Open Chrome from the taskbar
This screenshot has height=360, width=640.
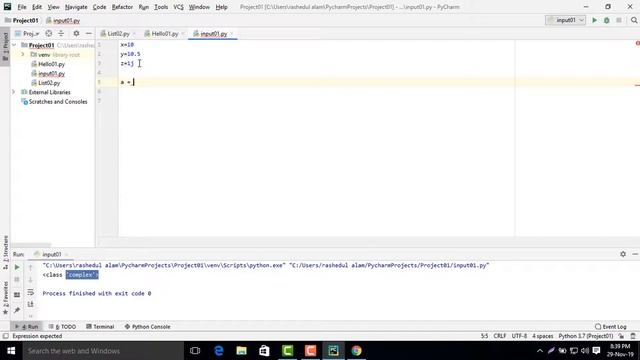[x=356, y=351]
